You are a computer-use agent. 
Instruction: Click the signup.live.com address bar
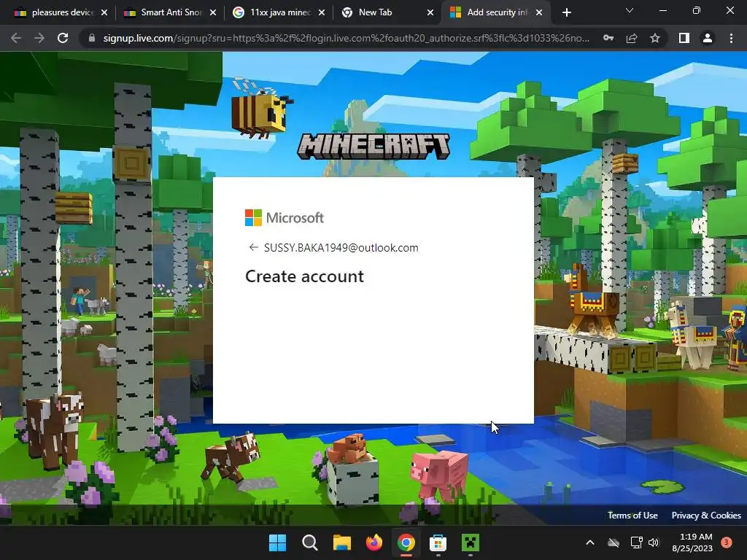pos(347,38)
